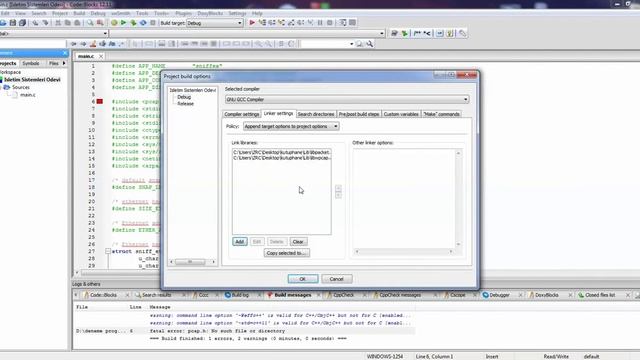The image size is (640, 360).
Task: Select Debug target in build options tree
Action: pos(184,97)
